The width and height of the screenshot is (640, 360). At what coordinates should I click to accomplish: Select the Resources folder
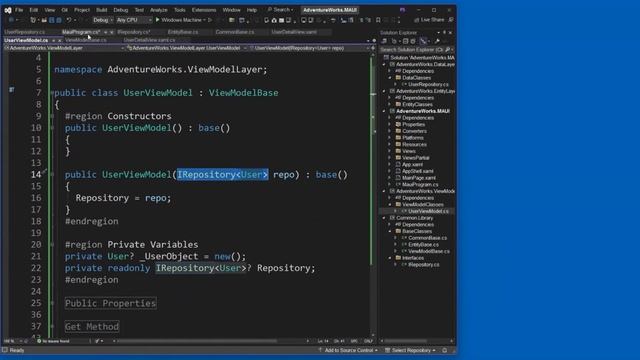414,144
